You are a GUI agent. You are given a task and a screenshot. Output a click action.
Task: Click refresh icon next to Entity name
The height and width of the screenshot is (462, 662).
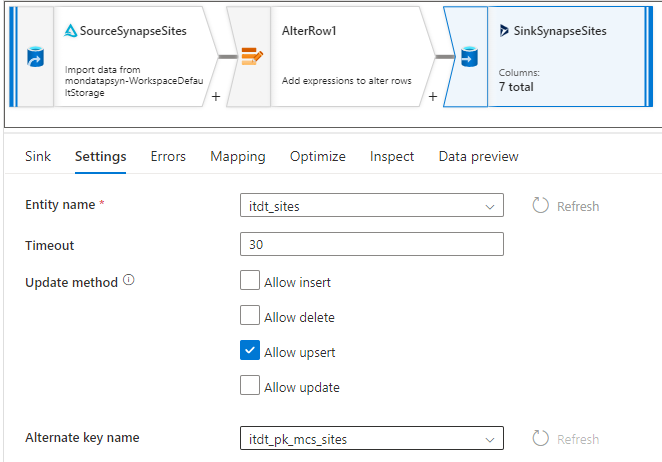541,205
